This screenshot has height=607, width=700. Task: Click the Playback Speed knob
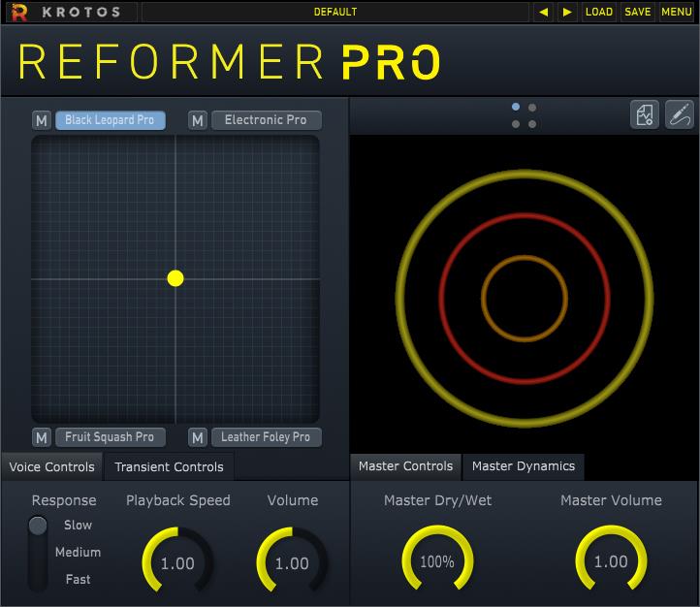(177, 562)
